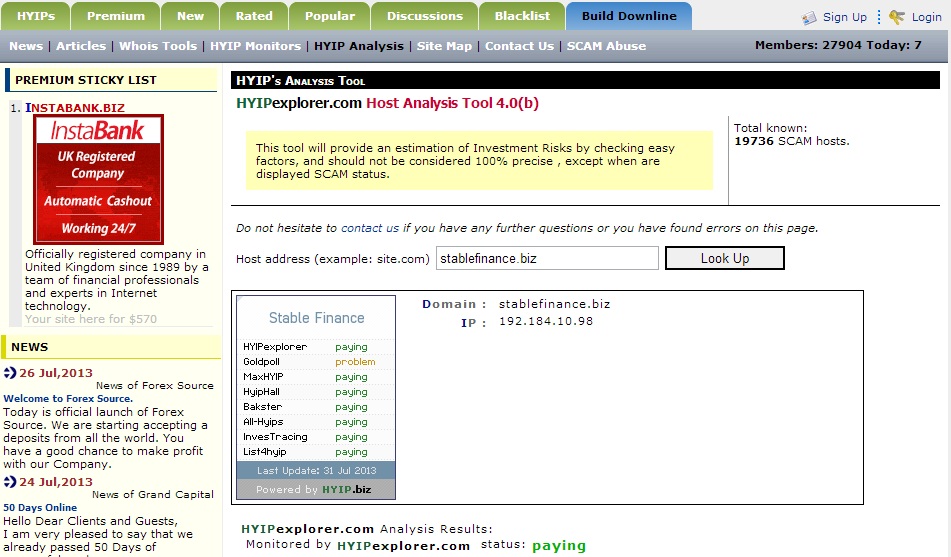Viewport: 951px width, 557px height.
Task: Click the InstaBank banner image
Action: point(98,179)
